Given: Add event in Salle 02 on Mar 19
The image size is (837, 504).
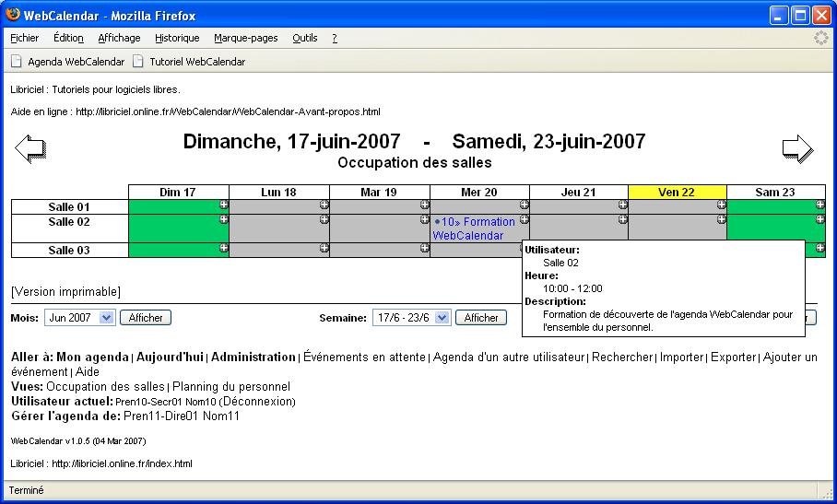Looking at the screenshot, I should click(424, 219).
